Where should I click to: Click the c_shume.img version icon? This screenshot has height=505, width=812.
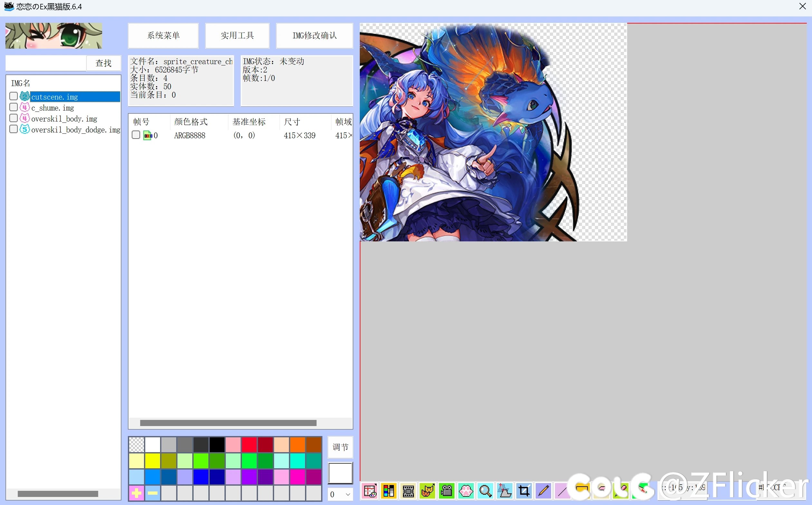pos(25,108)
